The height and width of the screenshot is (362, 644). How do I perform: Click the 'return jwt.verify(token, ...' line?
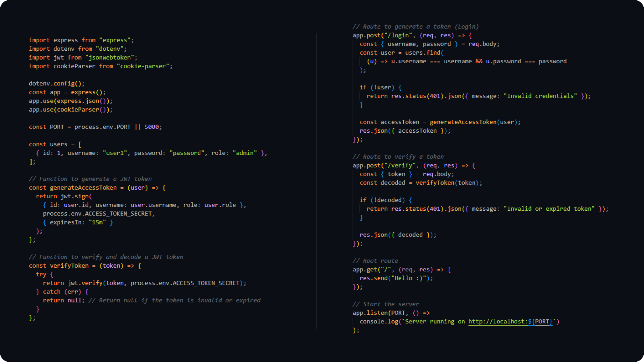click(x=145, y=283)
